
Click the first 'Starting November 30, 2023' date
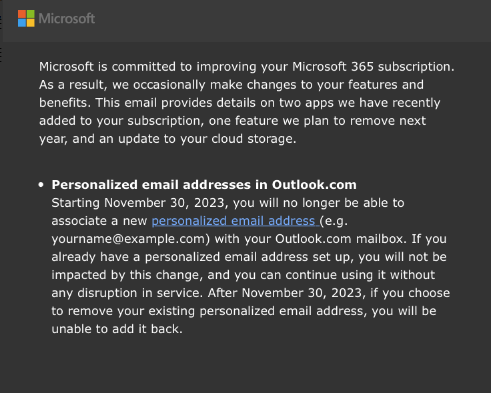pos(140,203)
